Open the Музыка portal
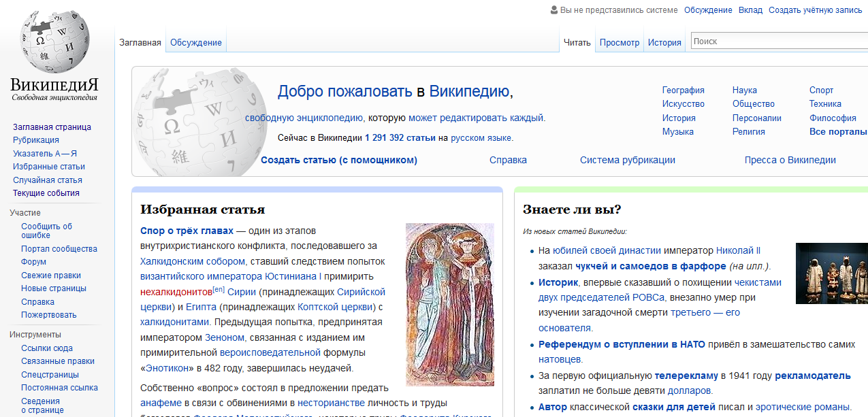This screenshot has height=417, width=868. point(678,132)
